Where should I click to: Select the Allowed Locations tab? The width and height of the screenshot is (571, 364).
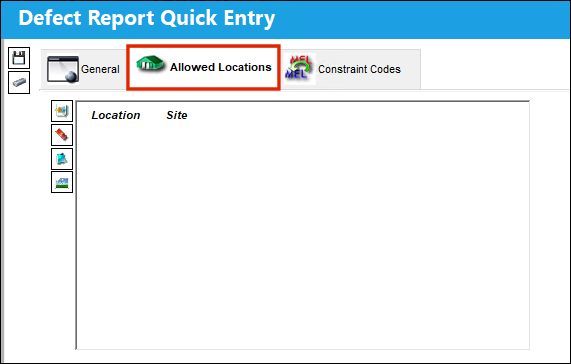204,67
